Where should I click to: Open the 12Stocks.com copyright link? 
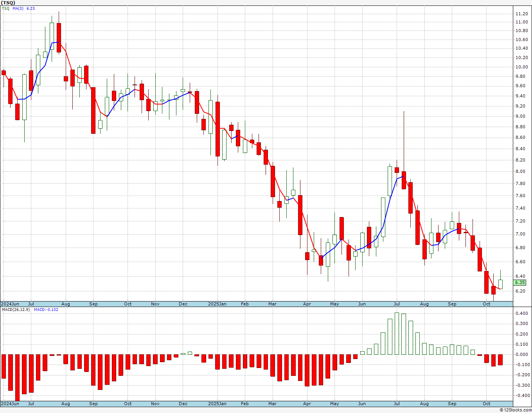tap(516, 410)
